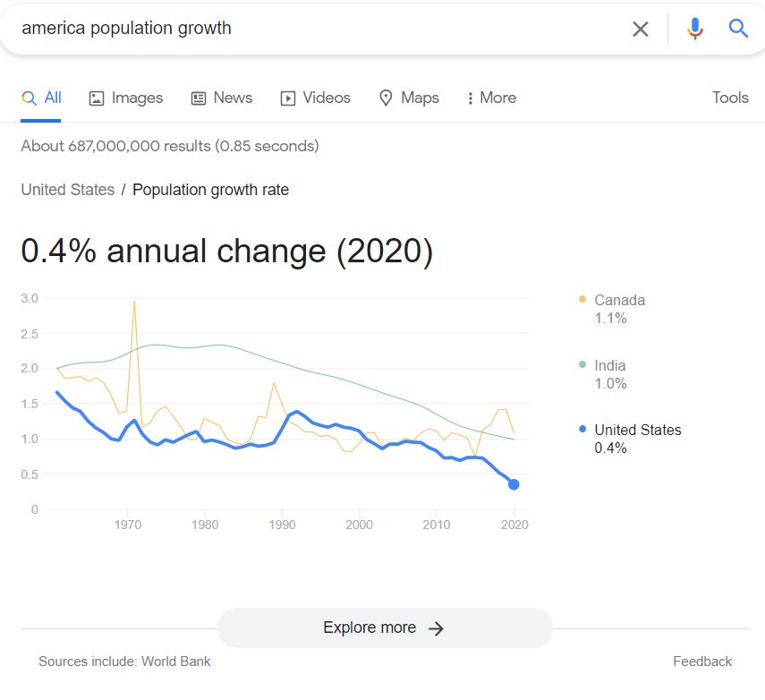Expand the More options menu
The width and height of the screenshot is (765, 700).
tap(491, 98)
